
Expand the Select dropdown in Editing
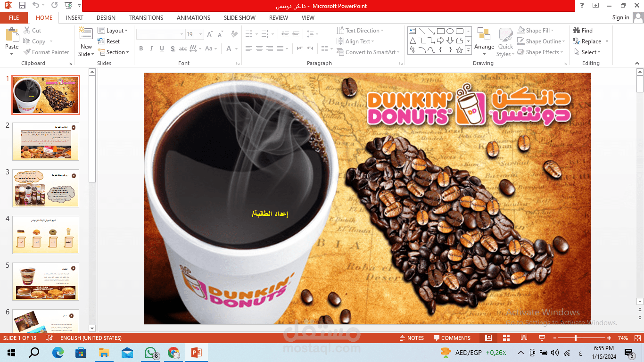click(588, 52)
